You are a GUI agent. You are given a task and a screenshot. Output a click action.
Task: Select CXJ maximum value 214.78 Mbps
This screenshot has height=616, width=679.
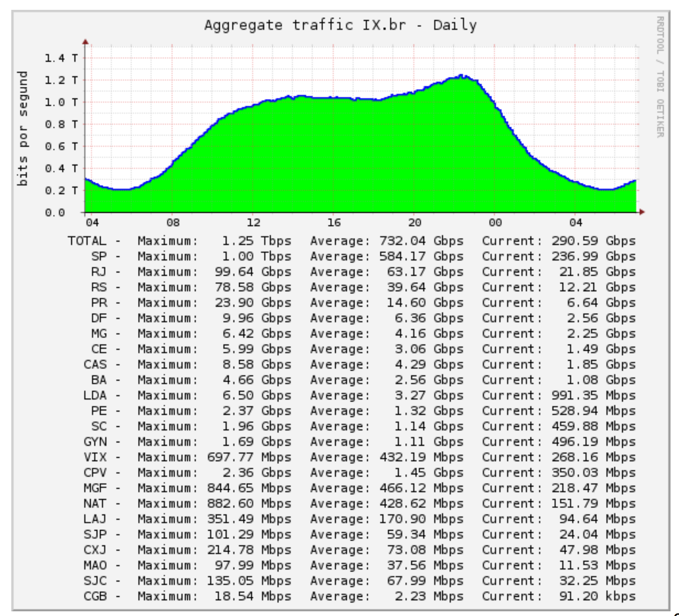coord(249,550)
